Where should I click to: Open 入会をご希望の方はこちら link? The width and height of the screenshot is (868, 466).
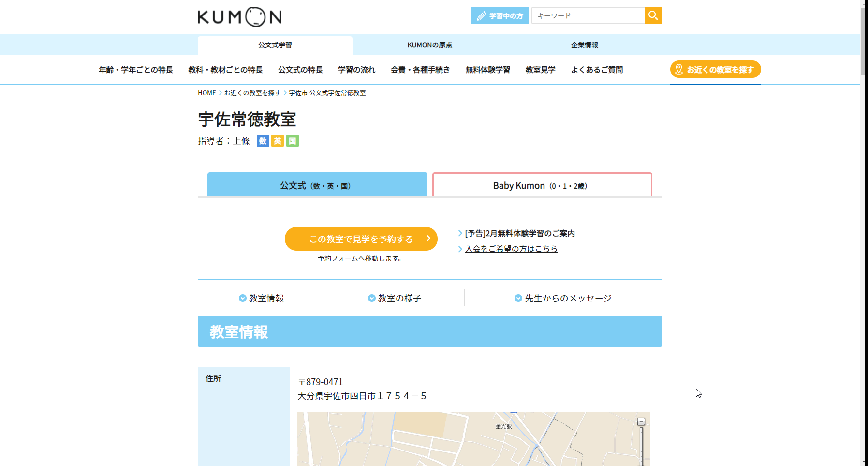click(x=511, y=249)
